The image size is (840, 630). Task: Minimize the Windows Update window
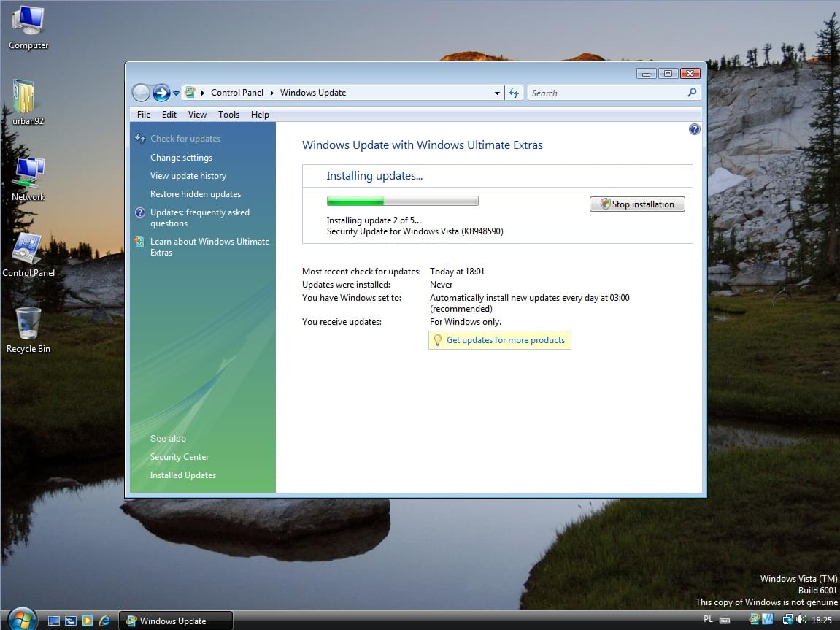(646, 74)
